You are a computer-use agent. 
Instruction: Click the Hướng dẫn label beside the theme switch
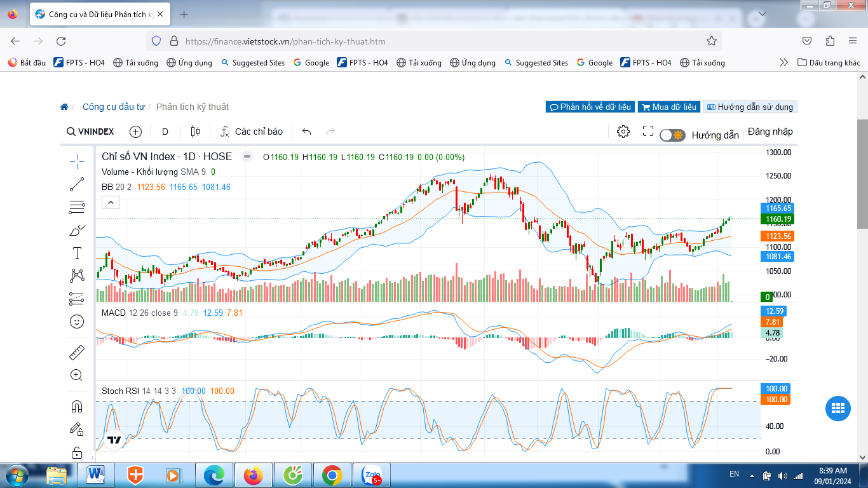tap(715, 135)
